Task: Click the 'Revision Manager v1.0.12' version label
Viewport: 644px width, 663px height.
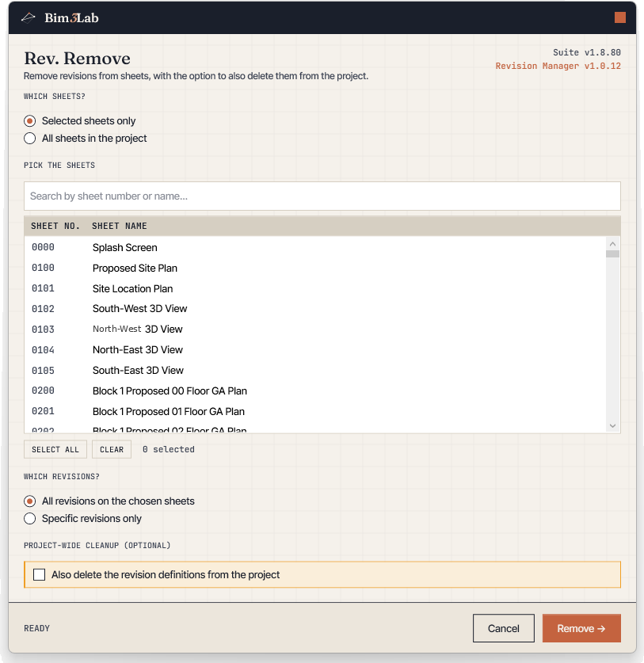Action: tap(558, 66)
